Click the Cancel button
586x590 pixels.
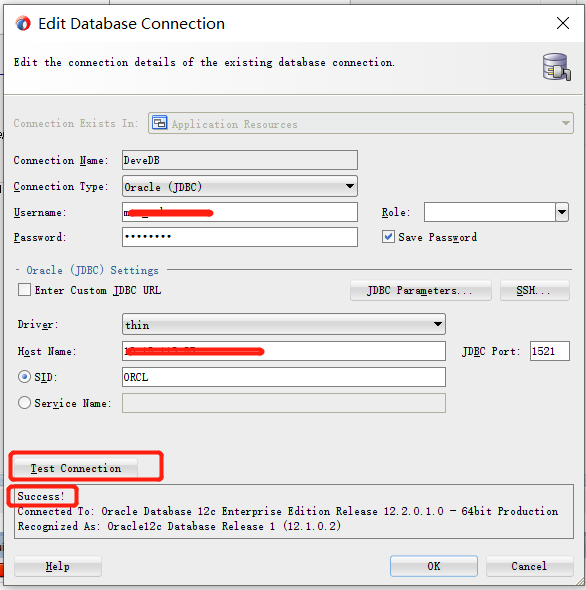click(x=530, y=566)
